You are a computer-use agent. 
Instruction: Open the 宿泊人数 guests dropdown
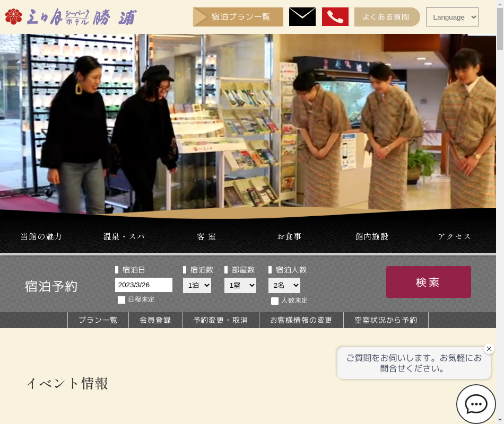point(284,285)
